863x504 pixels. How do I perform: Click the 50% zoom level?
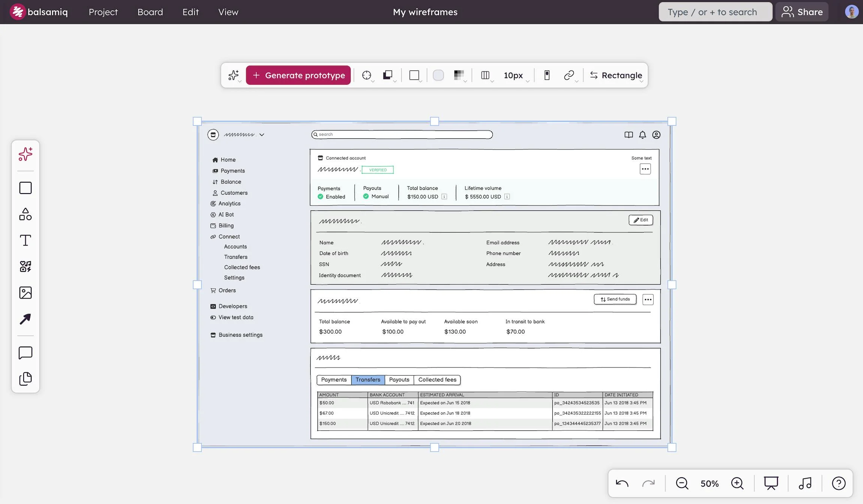tap(710, 484)
